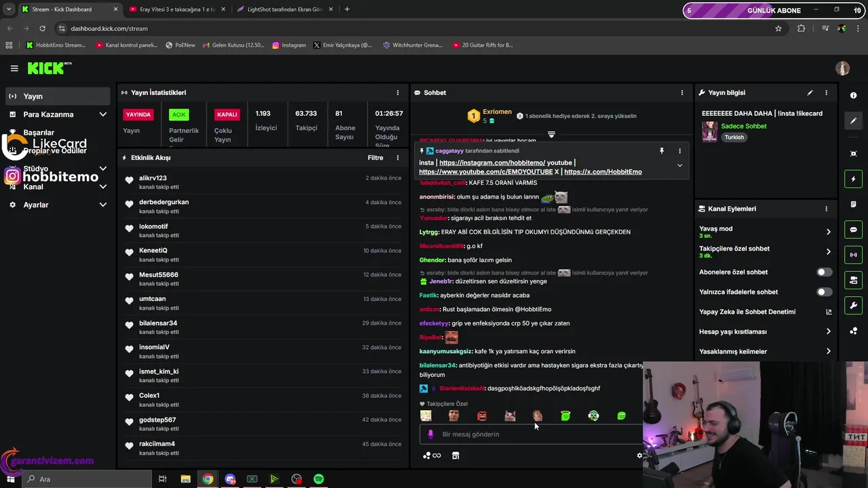Toggle the wrench stream info icon in the right sidebar
868x488 pixels.
coord(853,305)
